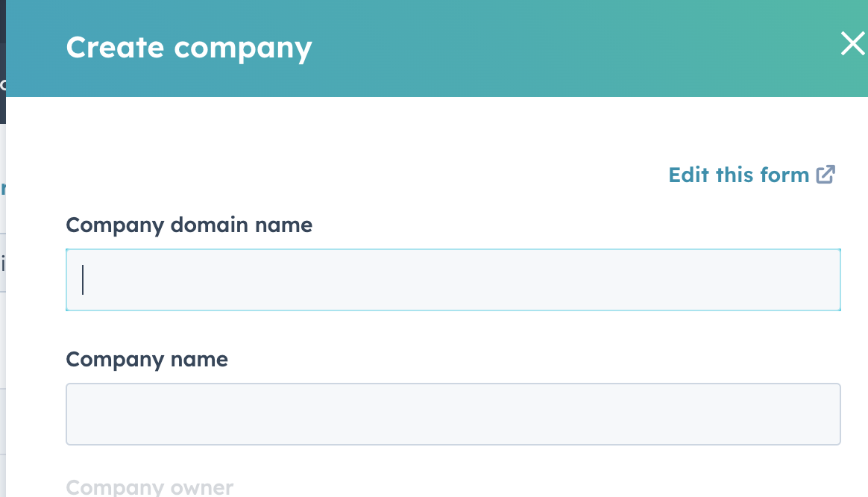Image resolution: width=868 pixels, height=497 pixels.
Task: Click the right end of the Company name box
Action: click(x=820, y=414)
